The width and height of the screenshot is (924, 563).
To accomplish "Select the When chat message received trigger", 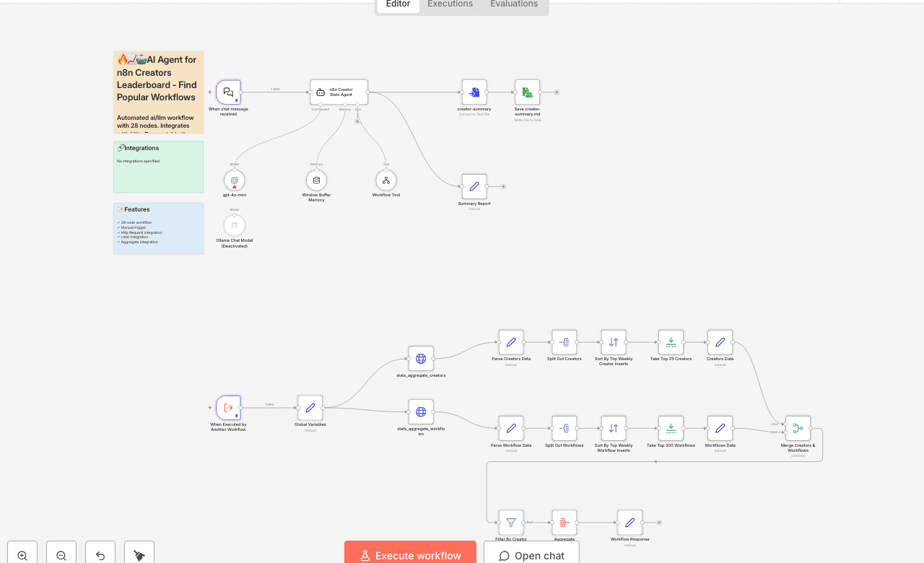I will click(x=228, y=93).
